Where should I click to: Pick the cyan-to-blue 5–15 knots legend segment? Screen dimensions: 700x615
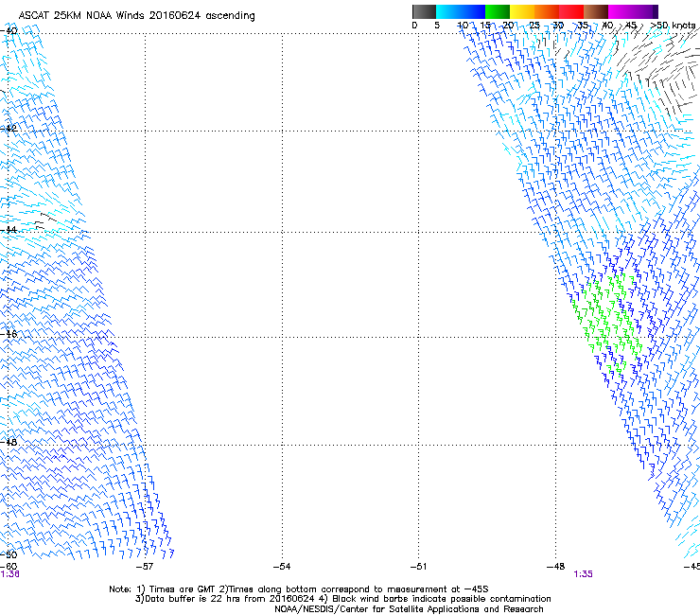pos(461,11)
